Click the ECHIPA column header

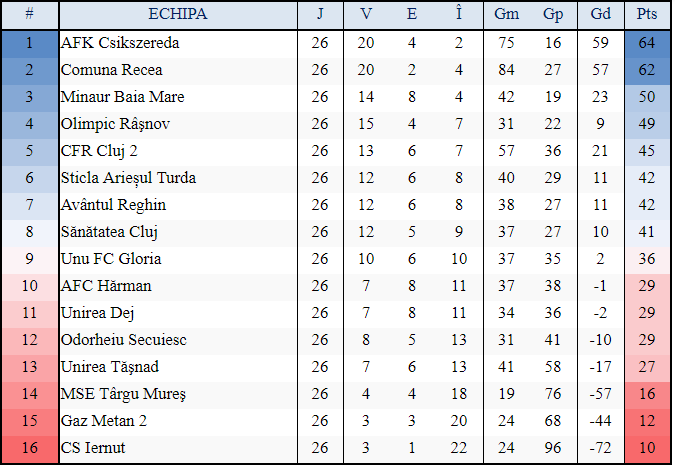(x=177, y=14)
